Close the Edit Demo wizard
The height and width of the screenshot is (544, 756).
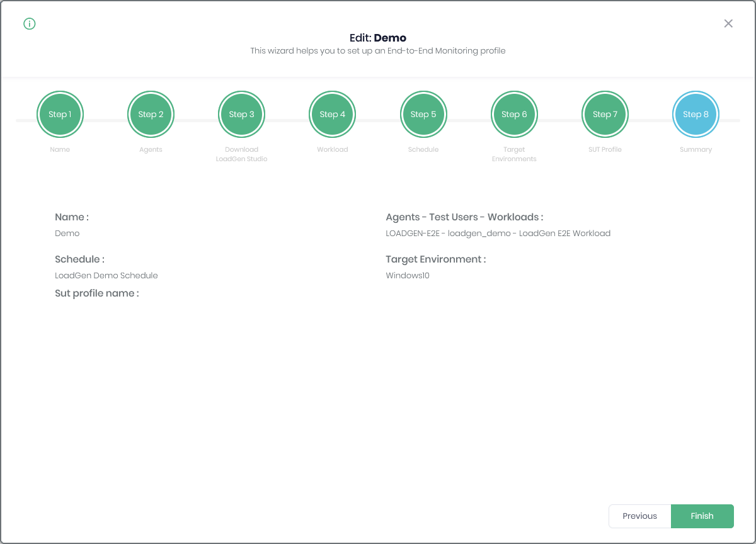click(x=728, y=24)
